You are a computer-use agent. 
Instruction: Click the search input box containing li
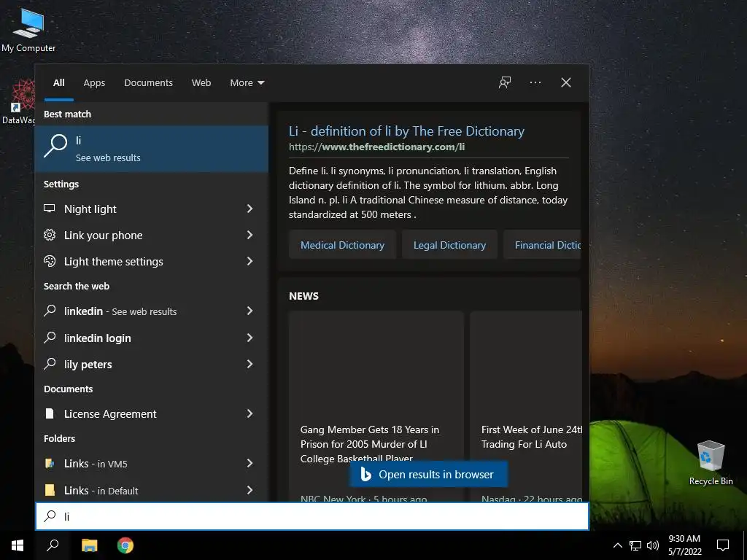tap(312, 516)
